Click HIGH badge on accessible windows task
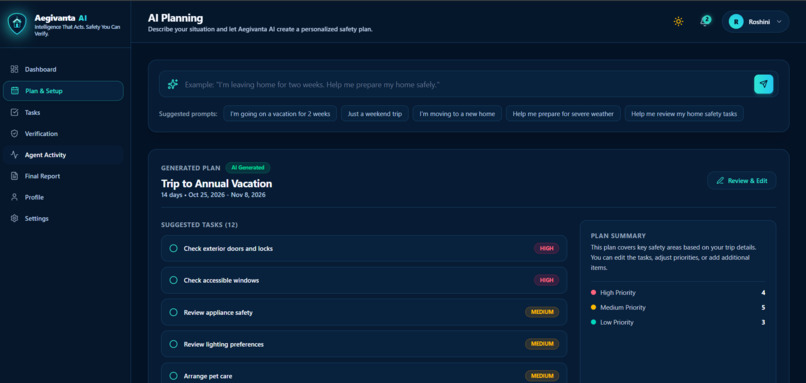Viewport: 806px width, 383px height. point(546,280)
